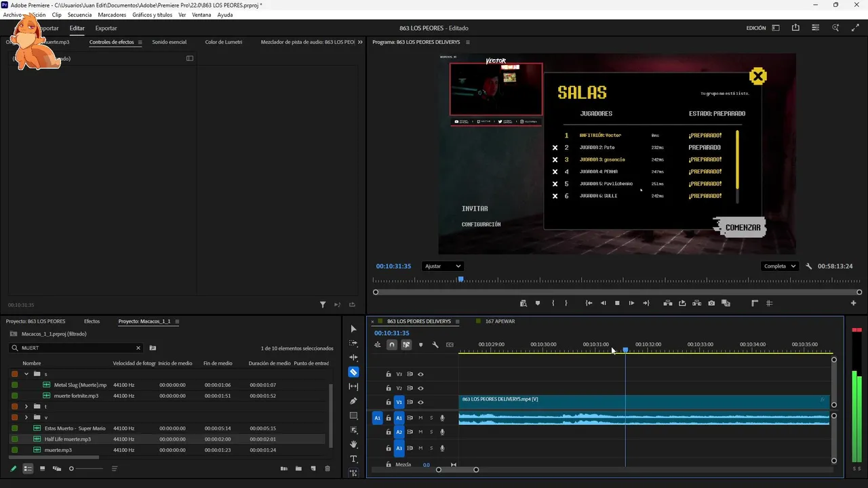Click the filter funnel in Effect Controls
The image size is (868, 488).
pyautogui.click(x=323, y=305)
